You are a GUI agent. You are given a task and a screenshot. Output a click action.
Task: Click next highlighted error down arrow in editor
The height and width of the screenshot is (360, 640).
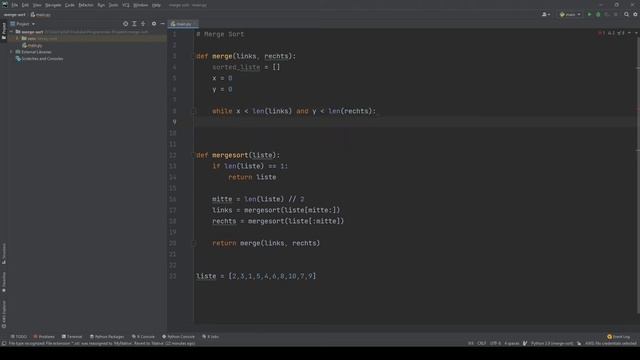636,33
